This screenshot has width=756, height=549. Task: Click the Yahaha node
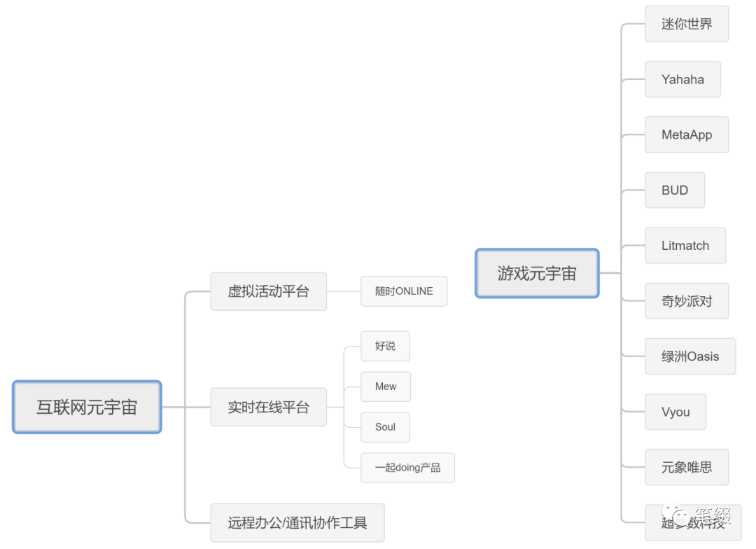point(682,79)
